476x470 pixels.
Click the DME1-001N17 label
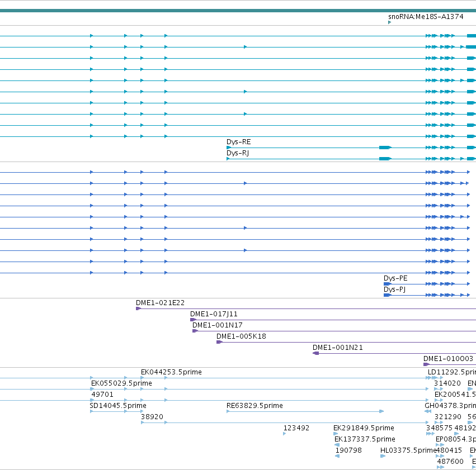[x=218, y=325]
